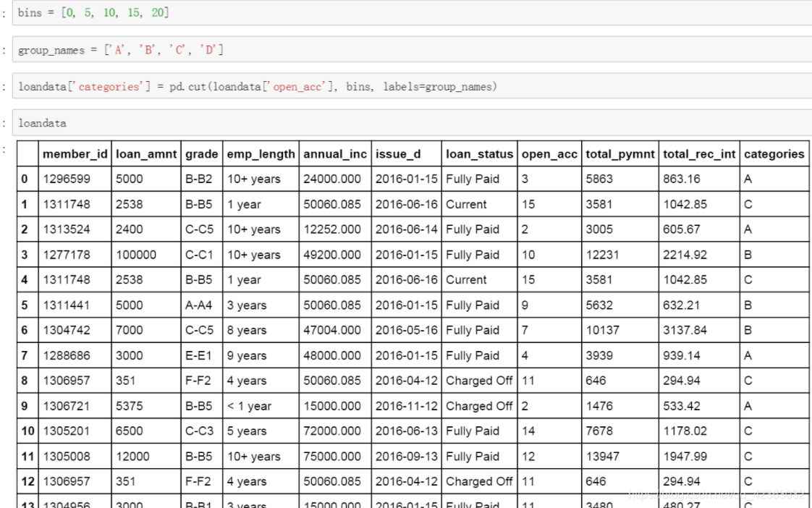Click the loan_amnt column header
Image resolution: width=812 pixels, height=508 pixels.
click(146, 154)
